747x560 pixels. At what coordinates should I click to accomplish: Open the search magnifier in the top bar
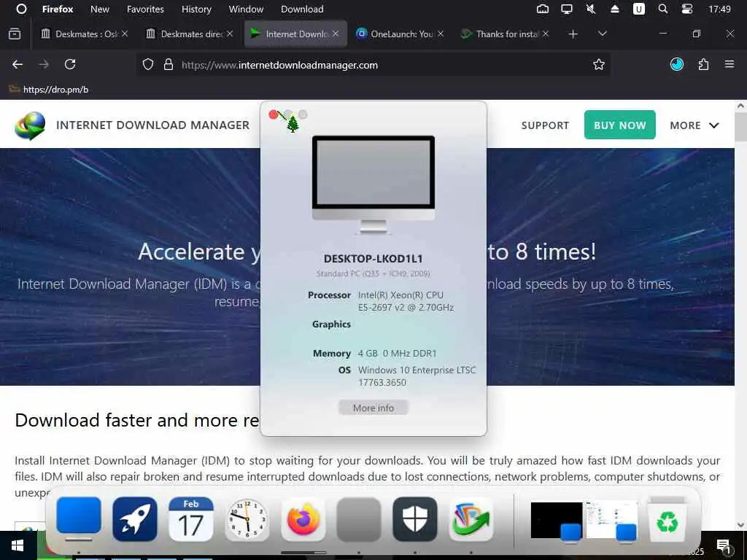pyautogui.click(x=662, y=9)
